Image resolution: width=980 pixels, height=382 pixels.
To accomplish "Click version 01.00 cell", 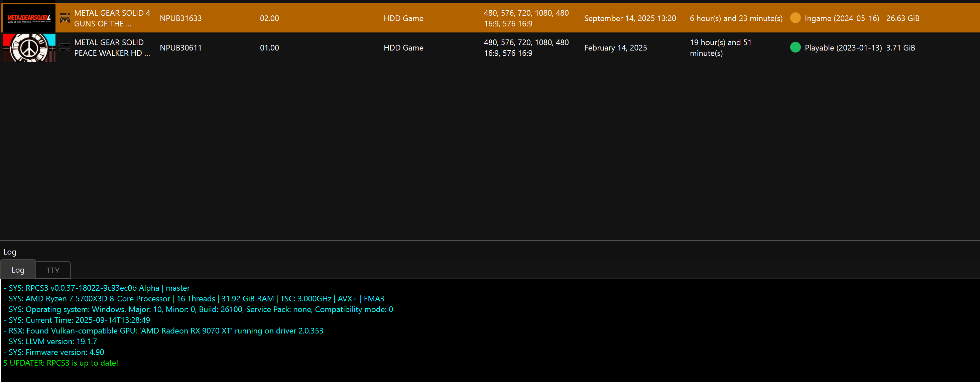I will pyautogui.click(x=269, y=47).
